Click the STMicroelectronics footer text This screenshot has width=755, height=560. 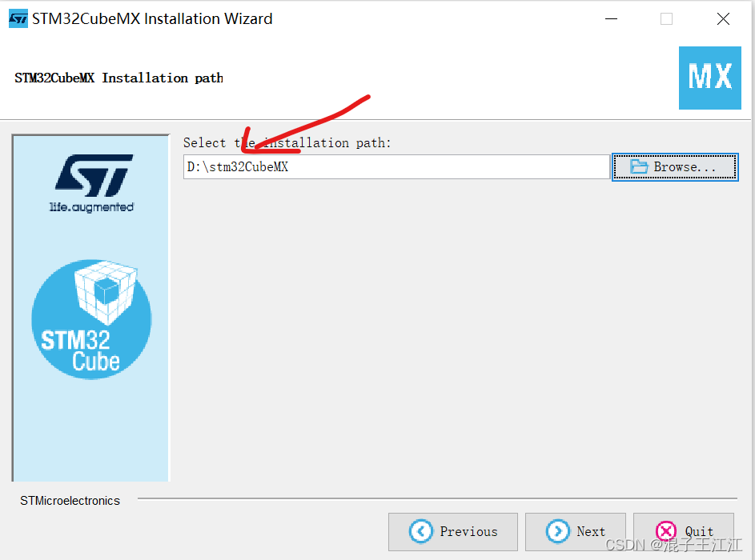[70, 501]
